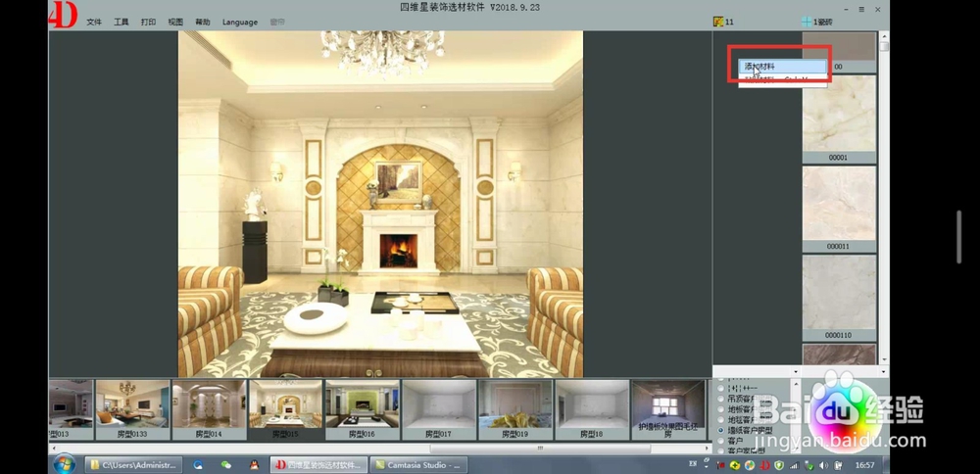Open the Language menu
The height and width of the screenshot is (474, 980).
240,22
